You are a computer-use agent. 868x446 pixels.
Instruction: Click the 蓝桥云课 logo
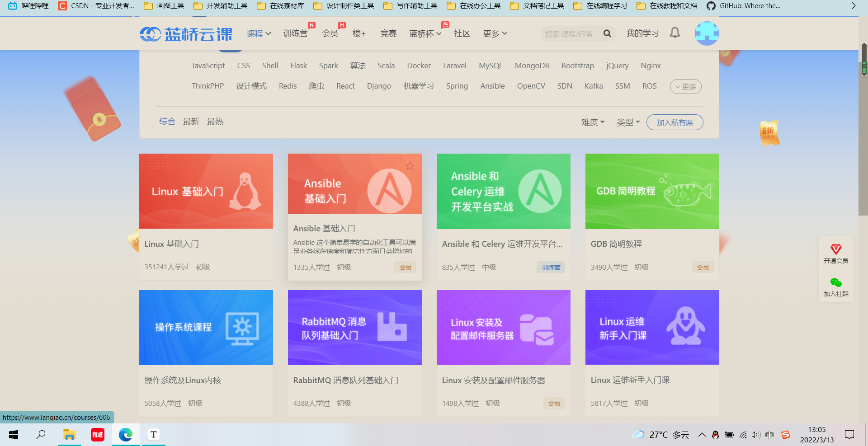pos(186,34)
